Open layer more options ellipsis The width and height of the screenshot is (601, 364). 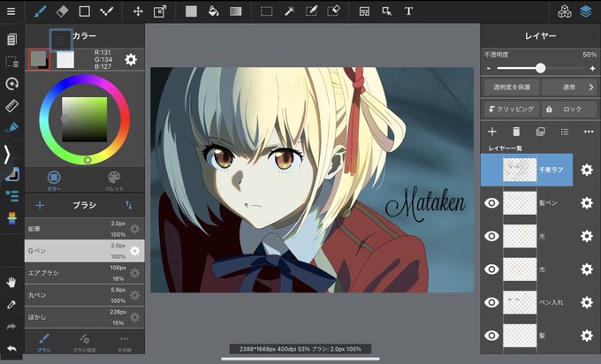(x=589, y=132)
